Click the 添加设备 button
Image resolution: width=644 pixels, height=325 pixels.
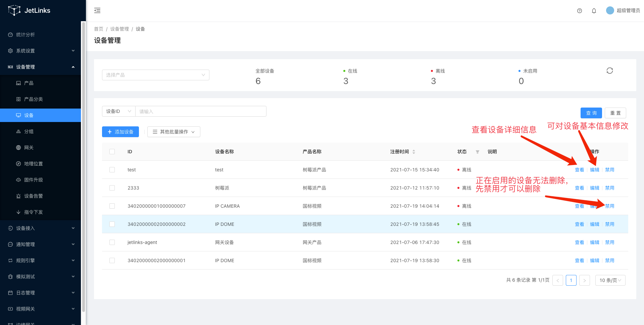click(x=120, y=132)
